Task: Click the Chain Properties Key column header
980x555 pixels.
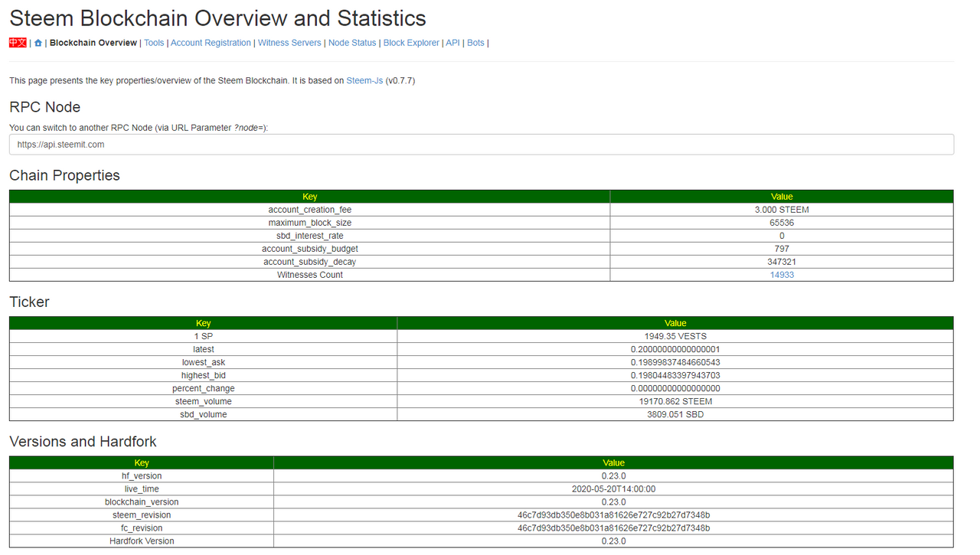Action: (x=310, y=197)
